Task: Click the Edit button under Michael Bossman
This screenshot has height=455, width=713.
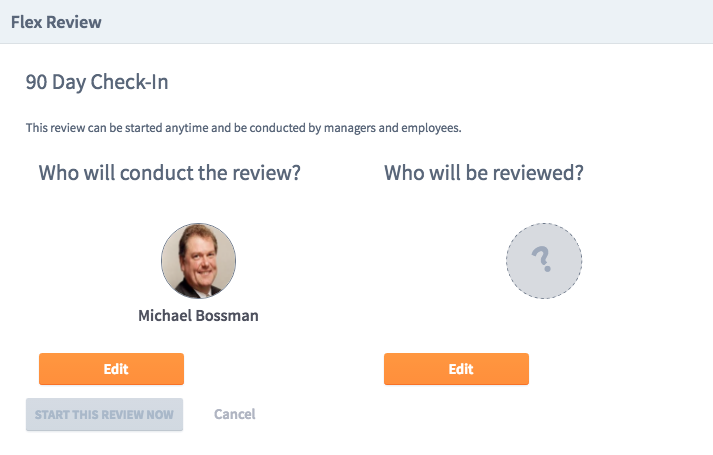Action: click(x=111, y=369)
